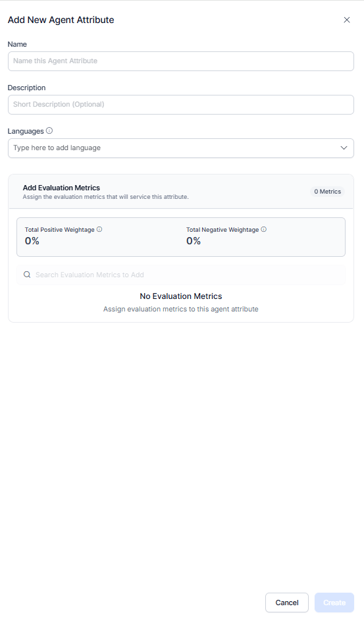The height and width of the screenshot is (619, 364).
Task: Show the Total Positive Weightage info tooltip icon
Action: [x=99, y=229]
